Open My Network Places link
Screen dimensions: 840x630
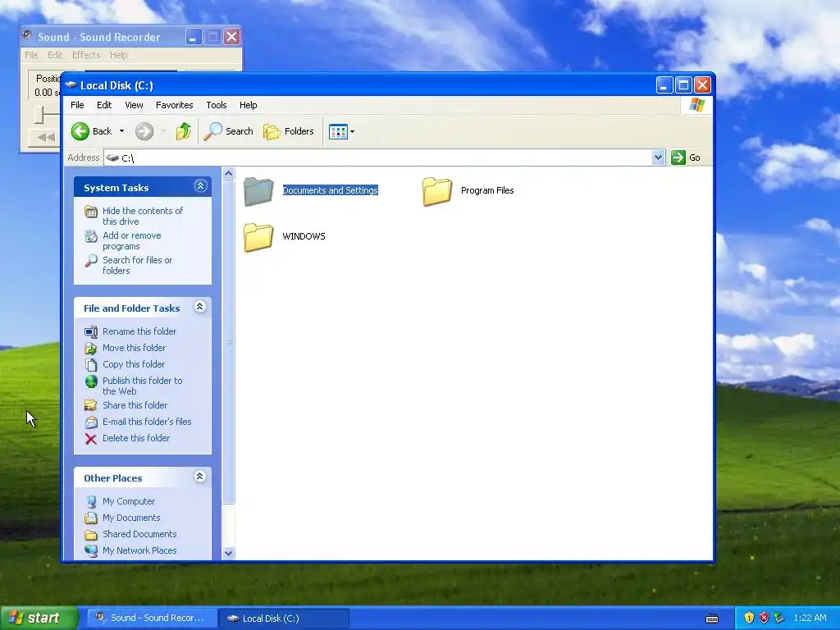pyautogui.click(x=139, y=550)
